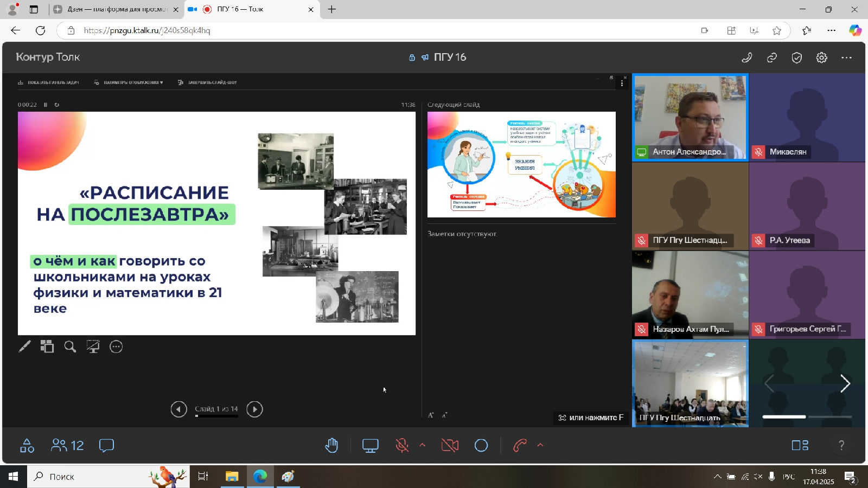Viewport: 868px width, 488px height.
Task: Open the reactions circle icon
Action: click(481, 446)
